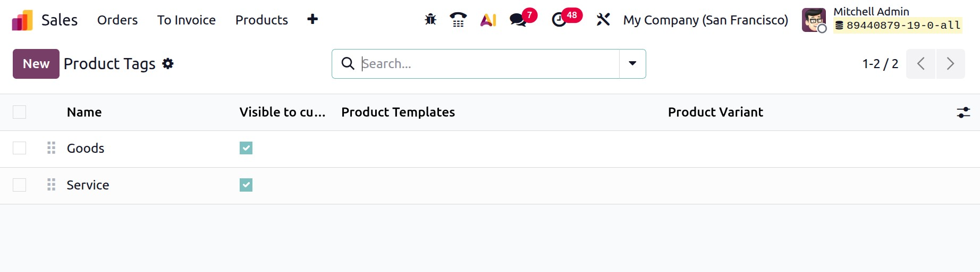Image resolution: width=980 pixels, height=272 pixels.
Task: Go to the next page arrow
Action: [950, 64]
